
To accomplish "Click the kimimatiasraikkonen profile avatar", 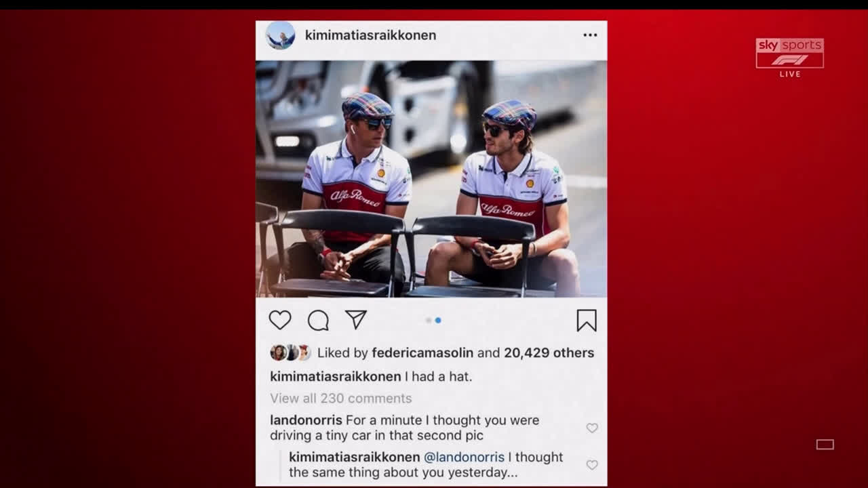I will coord(280,35).
